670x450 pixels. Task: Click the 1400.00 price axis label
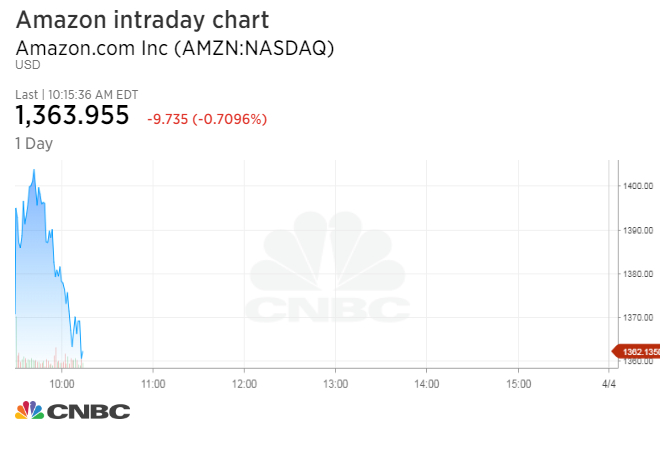pyautogui.click(x=638, y=186)
